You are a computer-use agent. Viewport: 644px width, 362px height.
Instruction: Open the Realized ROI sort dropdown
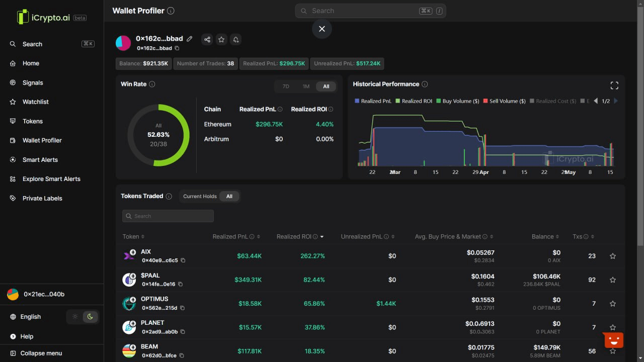tap(322, 236)
